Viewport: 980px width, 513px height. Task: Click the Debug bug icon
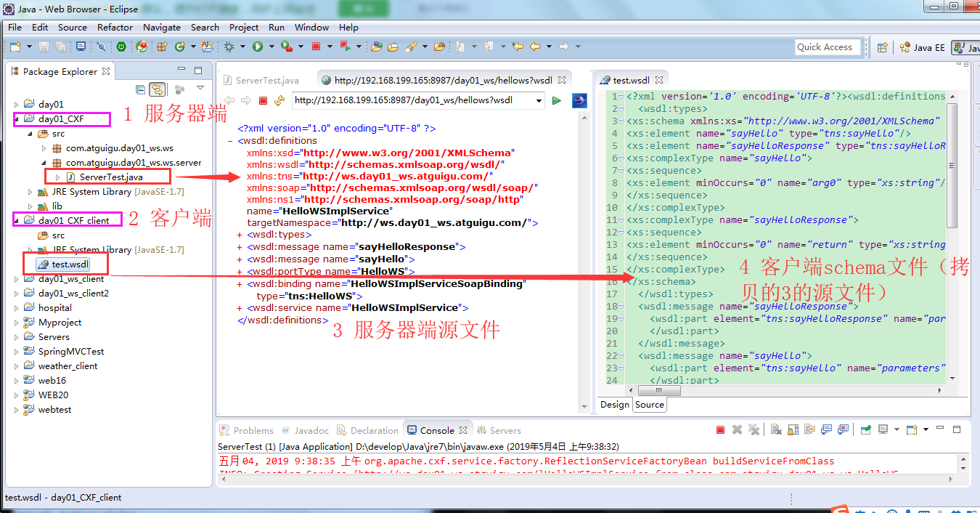point(229,47)
